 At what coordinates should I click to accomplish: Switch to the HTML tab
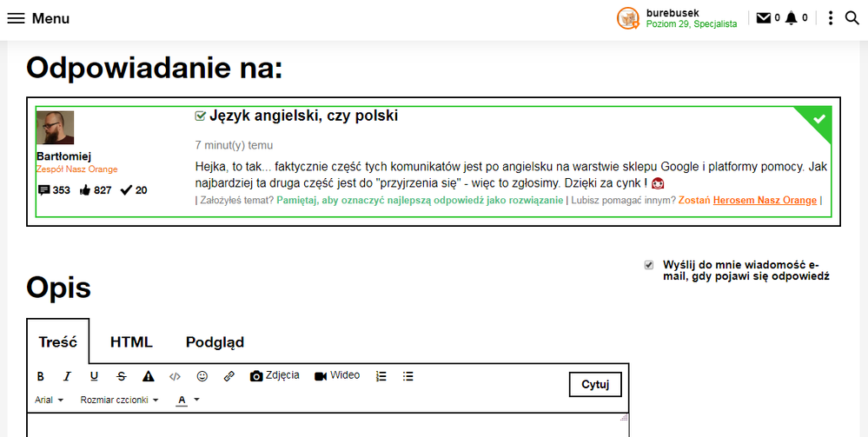131,341
